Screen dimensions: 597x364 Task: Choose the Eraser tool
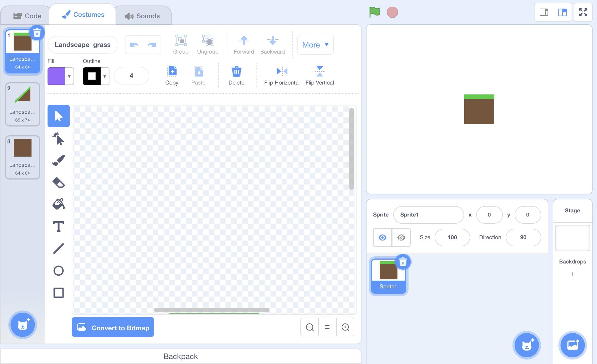click(58, 183)
